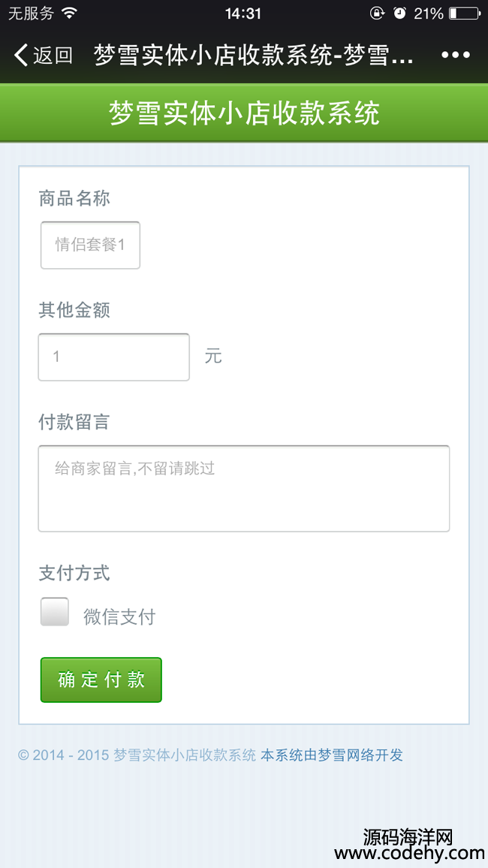Focus the 商品名称 field showing 情侣套餐1
488x868 pixels.
tap(90, 246)
